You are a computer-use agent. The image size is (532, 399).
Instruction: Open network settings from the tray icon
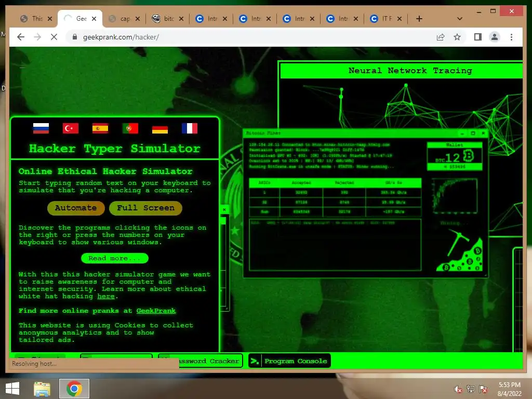click(x=471, y=389)
